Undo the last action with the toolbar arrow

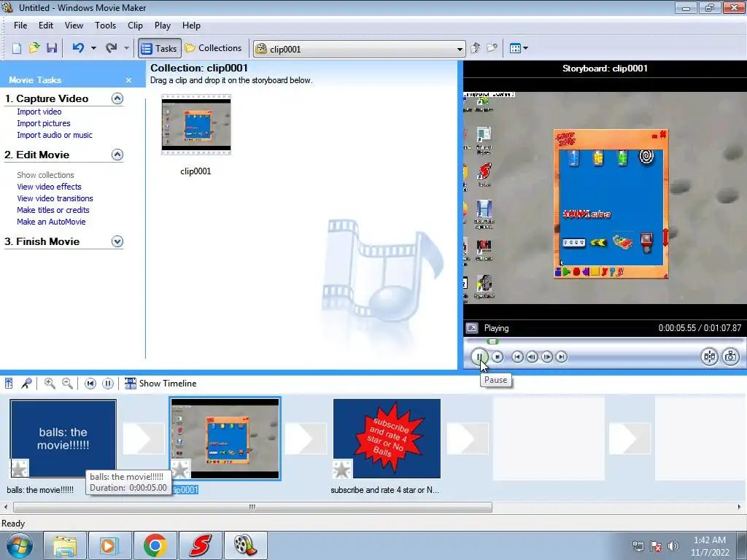79,48
